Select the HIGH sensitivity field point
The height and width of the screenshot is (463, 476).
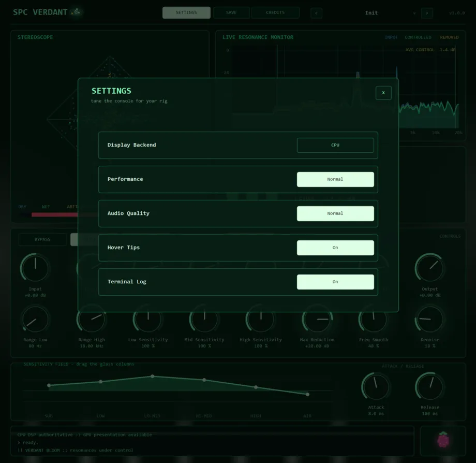(256, 387)
